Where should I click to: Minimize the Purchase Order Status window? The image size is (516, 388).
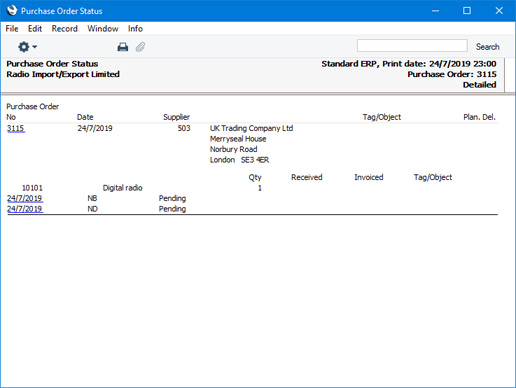point(435,11)
